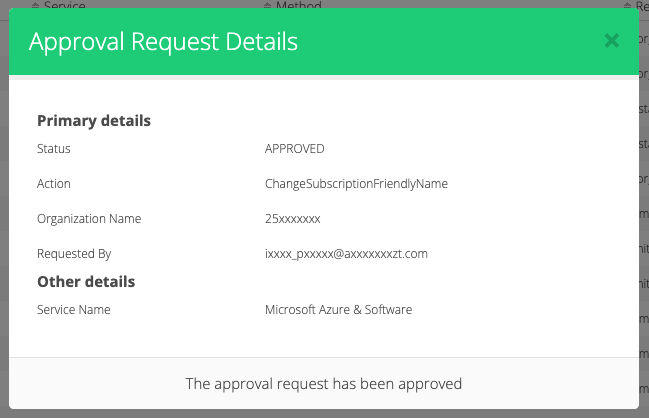Select the ChangeSubscriptionFriendlyName action value

pos(356,184)
